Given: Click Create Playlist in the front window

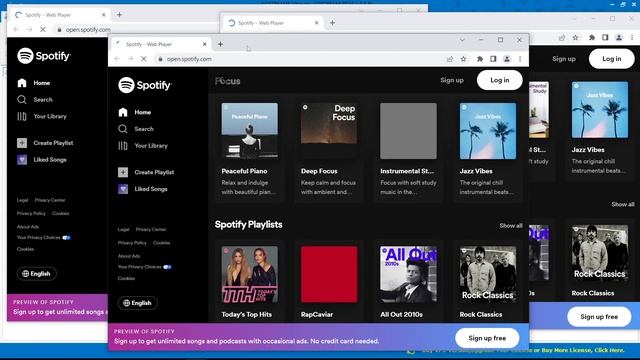Looking at the screenshot, I should click(x=146, y=172).
